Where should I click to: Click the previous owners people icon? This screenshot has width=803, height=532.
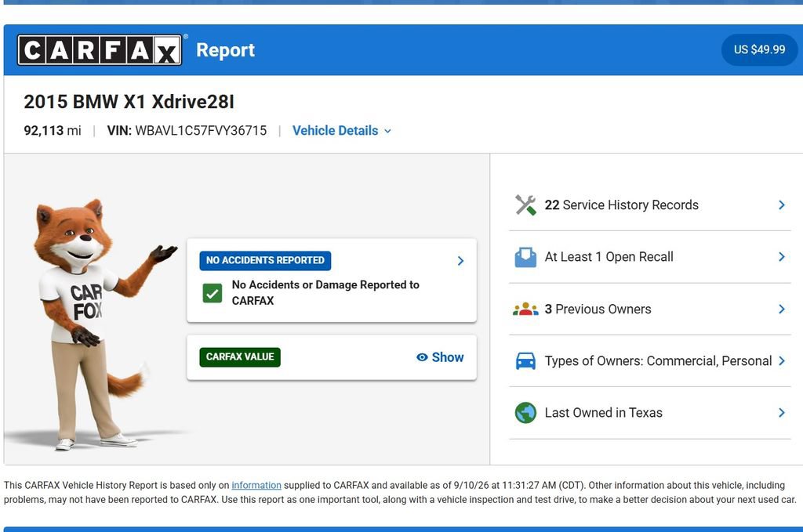[525, 309]
